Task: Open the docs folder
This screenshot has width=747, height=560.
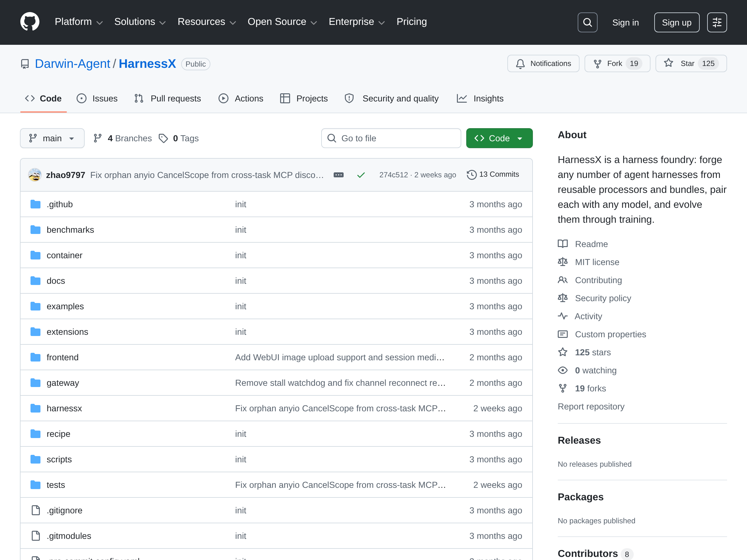Action: point(56,281)
